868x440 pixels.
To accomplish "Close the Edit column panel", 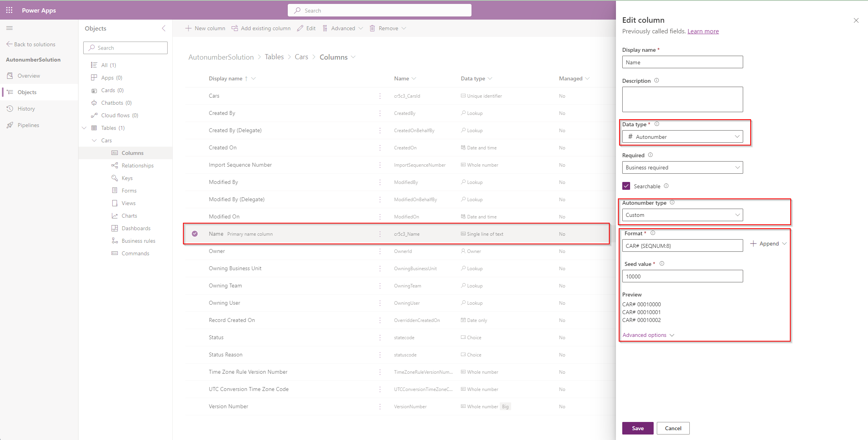I will [856, 20].
